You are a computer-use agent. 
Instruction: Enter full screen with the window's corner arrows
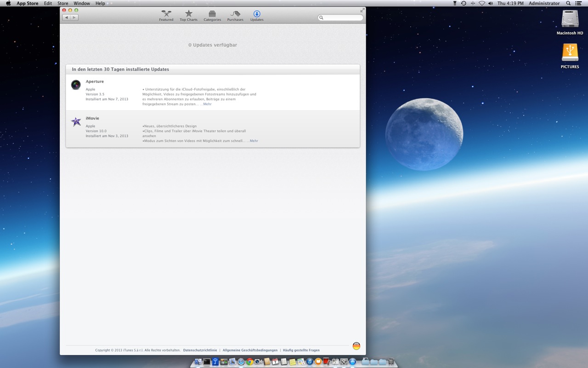362,10
